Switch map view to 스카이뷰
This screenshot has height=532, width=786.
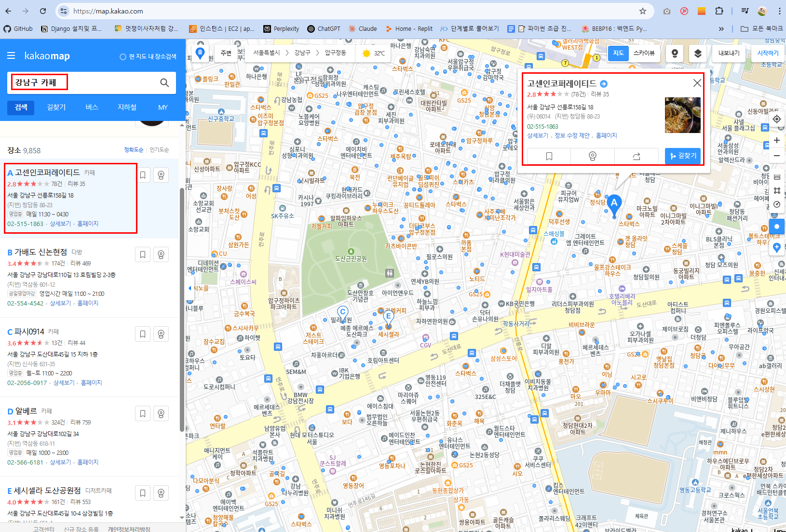[644, 53]
